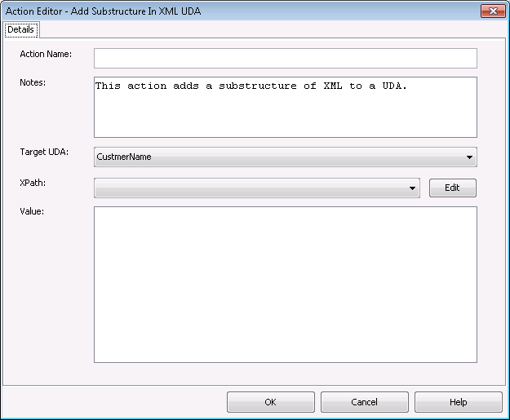Confirm the dialog with OK
The image size is (510, 420).
point(271,402)
